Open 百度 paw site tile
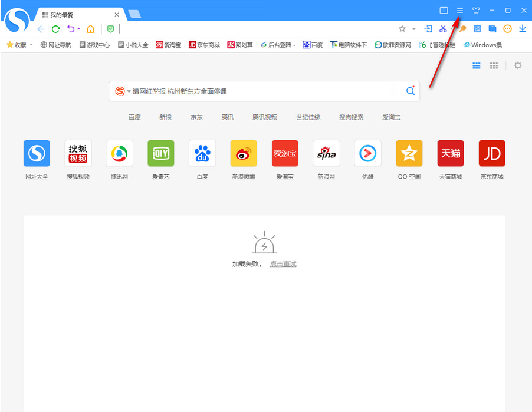 tap(202, 153)
